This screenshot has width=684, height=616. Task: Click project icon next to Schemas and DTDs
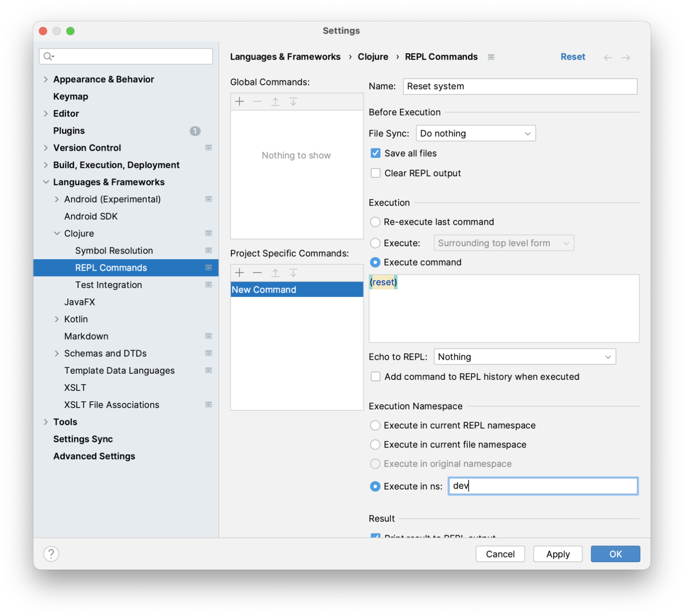click(x=208, y=353)
